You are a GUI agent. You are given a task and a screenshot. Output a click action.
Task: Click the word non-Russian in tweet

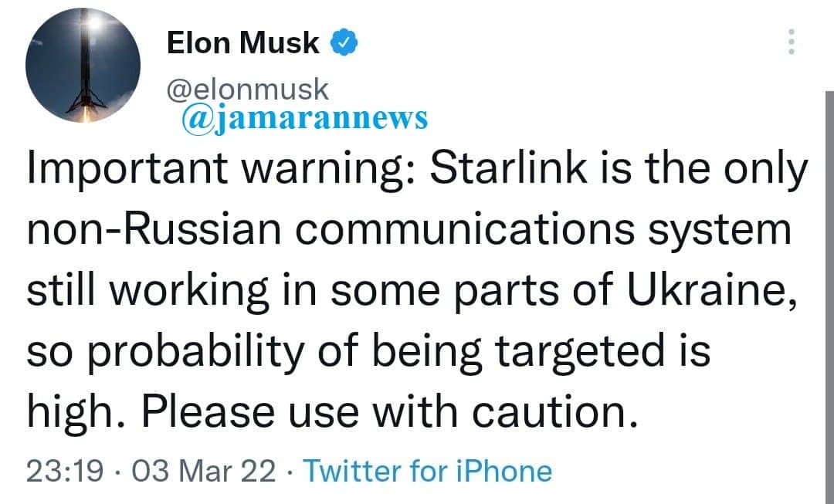click(154, 230)
